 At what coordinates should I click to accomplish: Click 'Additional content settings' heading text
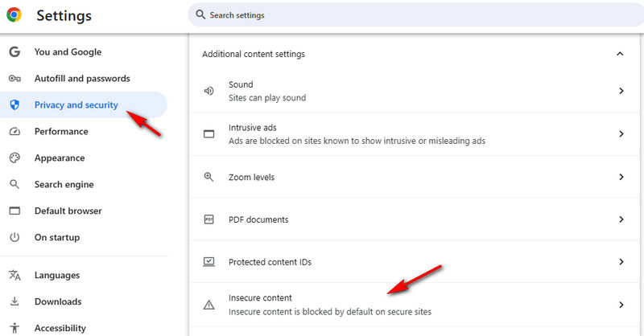[x=254, y=54]
